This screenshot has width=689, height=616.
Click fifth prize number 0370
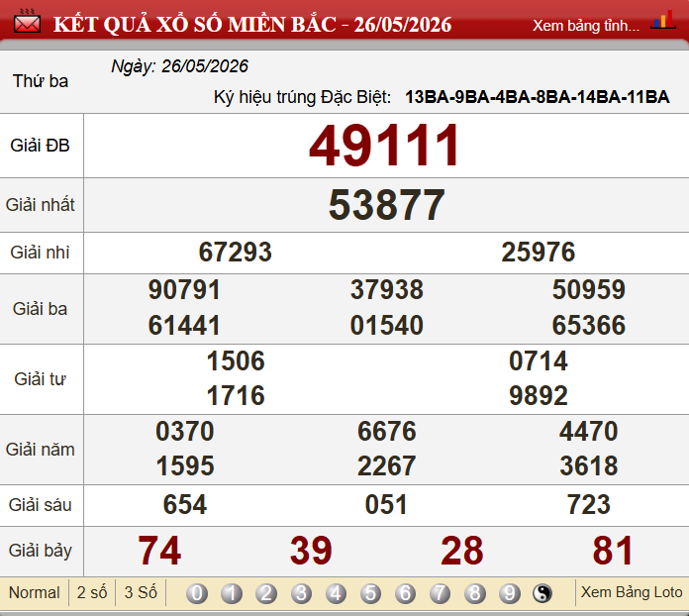[185, 431]
